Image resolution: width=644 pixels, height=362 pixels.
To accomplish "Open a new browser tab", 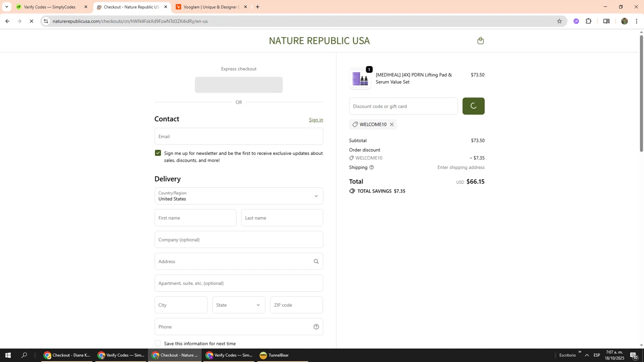I will click(x=258, y=7).
